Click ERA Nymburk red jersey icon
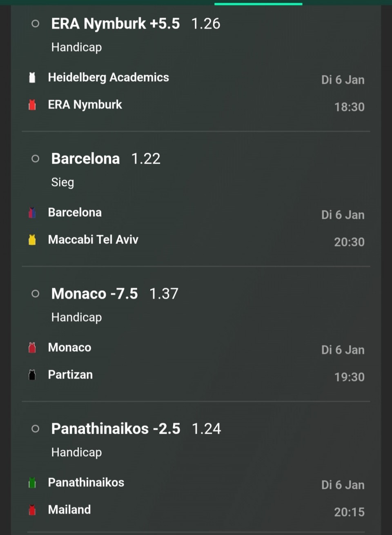The width and height of the screenshot is (392, 535). point(32,105)
